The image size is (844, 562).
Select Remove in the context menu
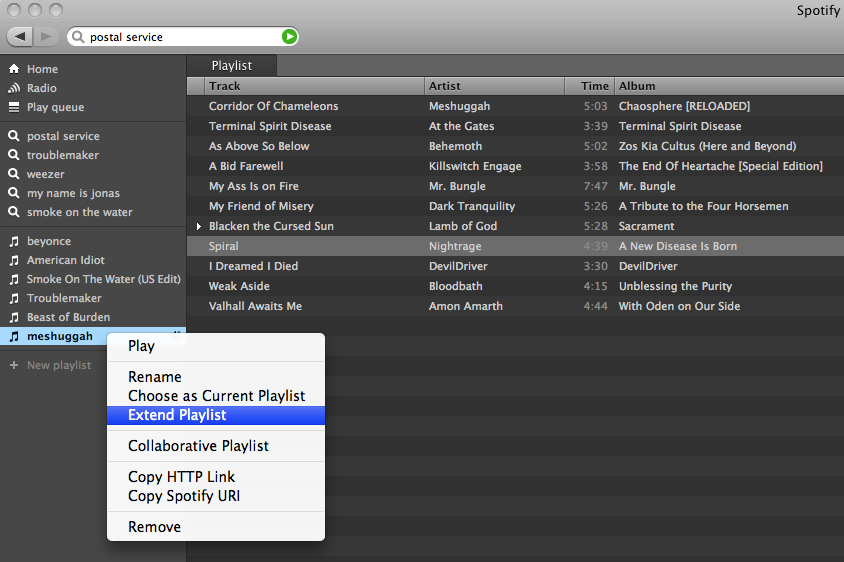coord(154,527)
